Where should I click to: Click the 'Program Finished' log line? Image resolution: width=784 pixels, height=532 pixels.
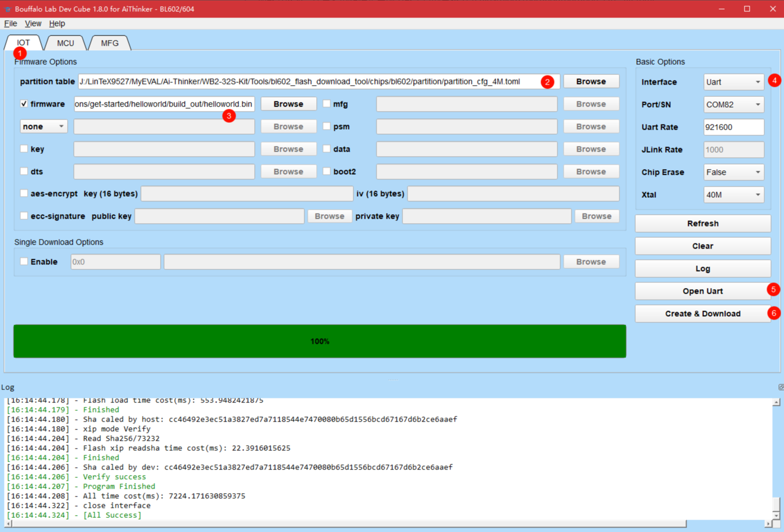(81, 486)
